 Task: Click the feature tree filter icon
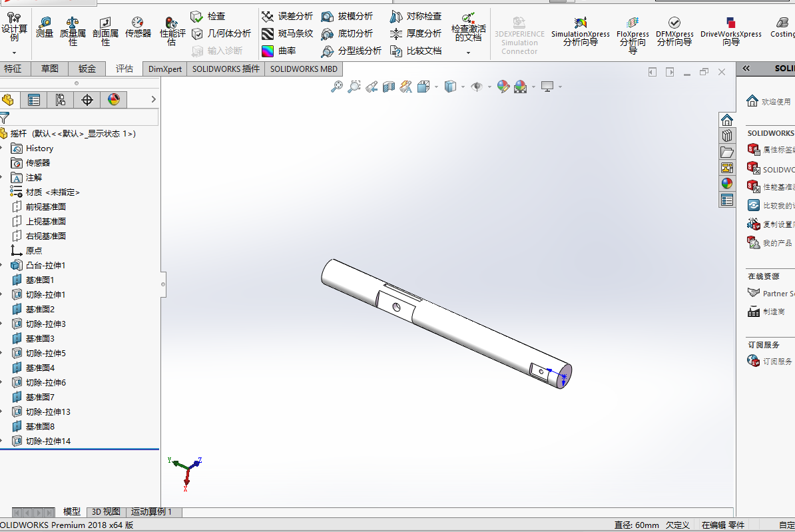tap(5, 118)
